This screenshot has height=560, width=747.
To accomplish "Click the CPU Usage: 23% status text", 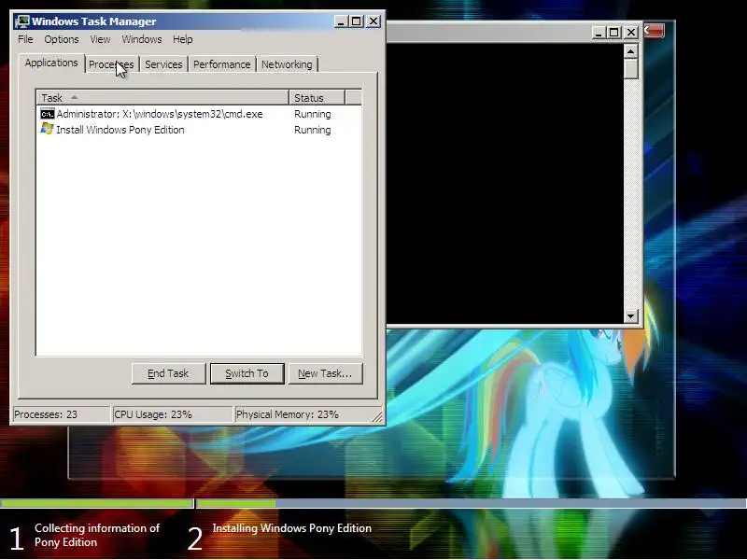I will pyautogui.click(x=153, y=414).
